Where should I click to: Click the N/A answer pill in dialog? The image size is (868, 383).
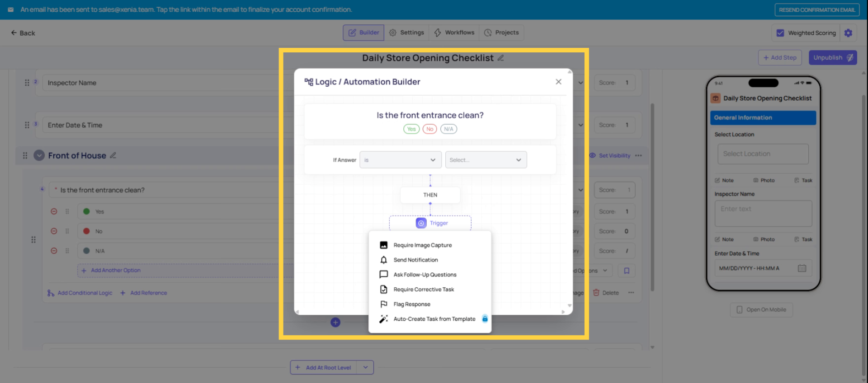(448, 129)
